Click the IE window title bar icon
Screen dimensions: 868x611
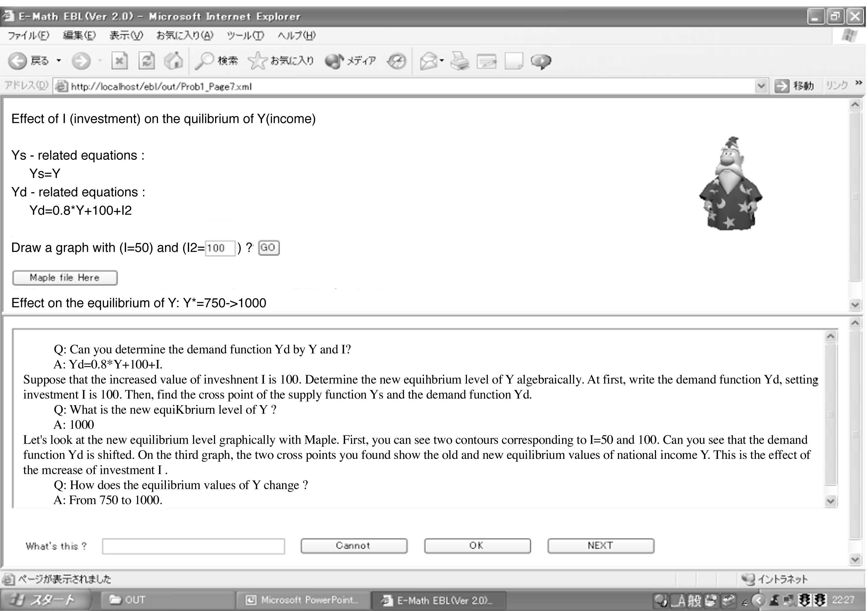[8, 16]
